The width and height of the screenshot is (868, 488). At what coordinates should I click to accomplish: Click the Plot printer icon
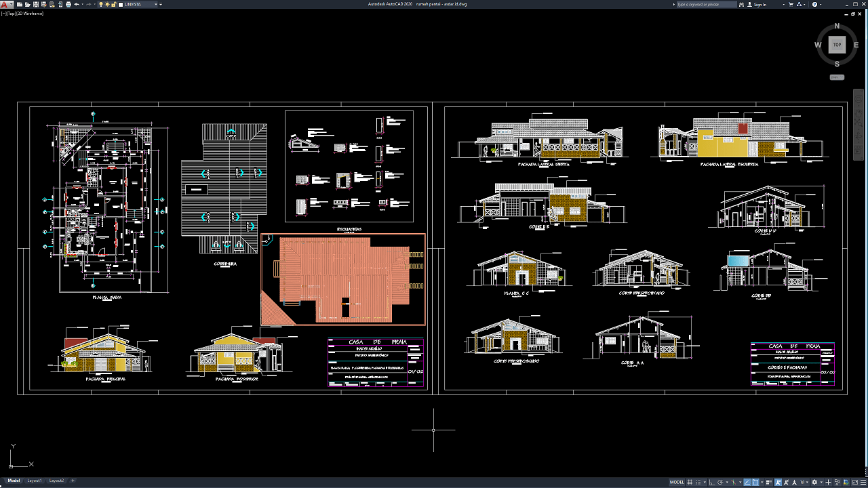[x=68, y=4]
